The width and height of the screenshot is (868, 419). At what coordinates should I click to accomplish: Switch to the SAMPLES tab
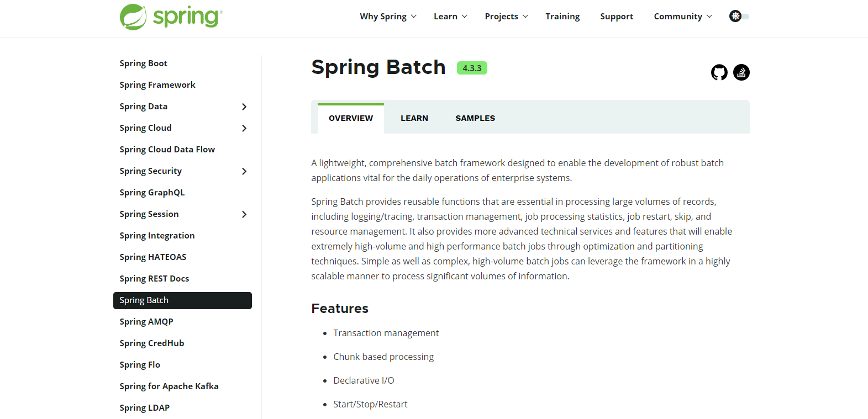click(475, 118)
